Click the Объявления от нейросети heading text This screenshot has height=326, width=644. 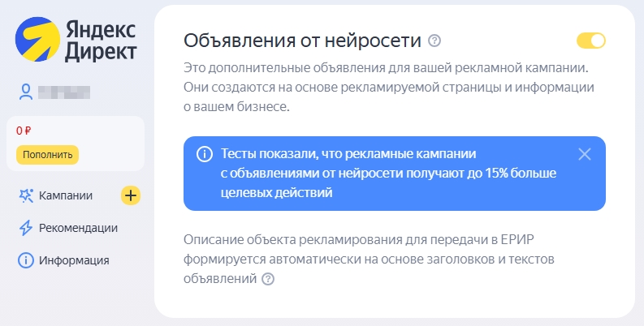[x=302, y=41]
